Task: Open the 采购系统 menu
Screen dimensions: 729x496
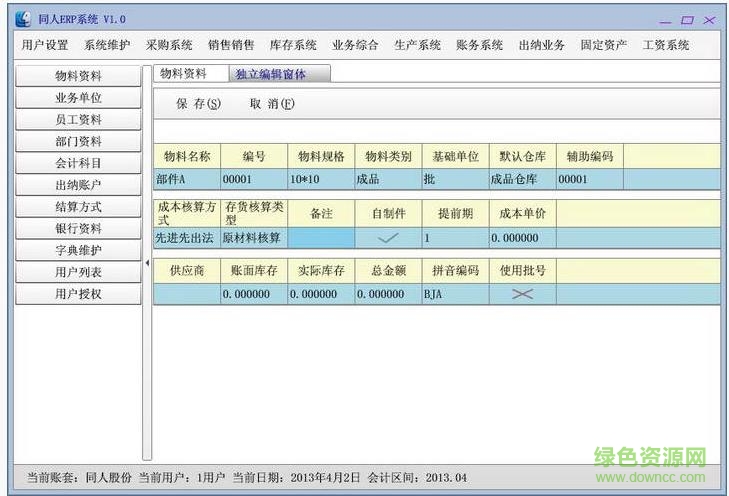Action: click(169, 45)
